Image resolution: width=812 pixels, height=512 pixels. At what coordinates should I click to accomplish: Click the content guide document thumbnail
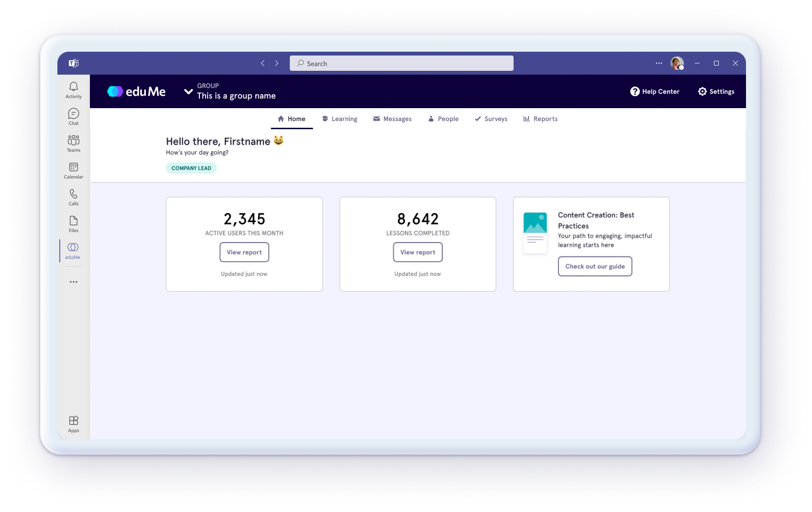(535, 233)
